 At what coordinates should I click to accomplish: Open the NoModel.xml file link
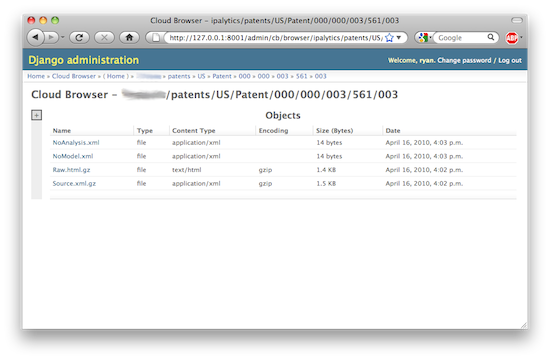(73, 156)
